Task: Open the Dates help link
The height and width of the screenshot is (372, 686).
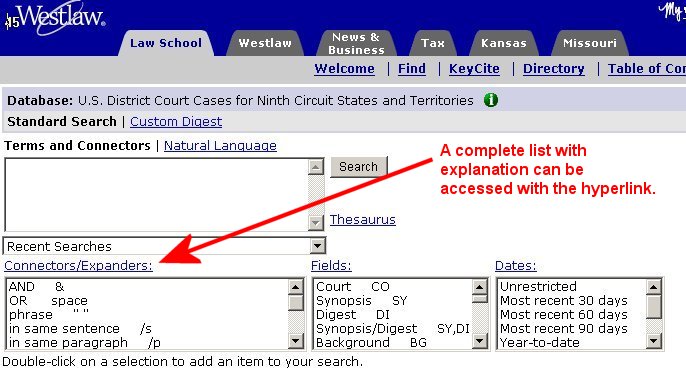Action: point(516,266)
